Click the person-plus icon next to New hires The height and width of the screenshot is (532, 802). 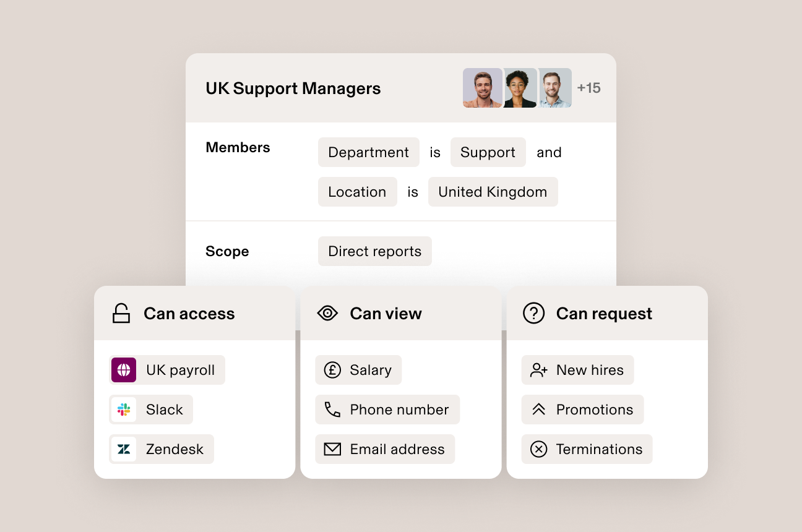click(x=538, y=370)
